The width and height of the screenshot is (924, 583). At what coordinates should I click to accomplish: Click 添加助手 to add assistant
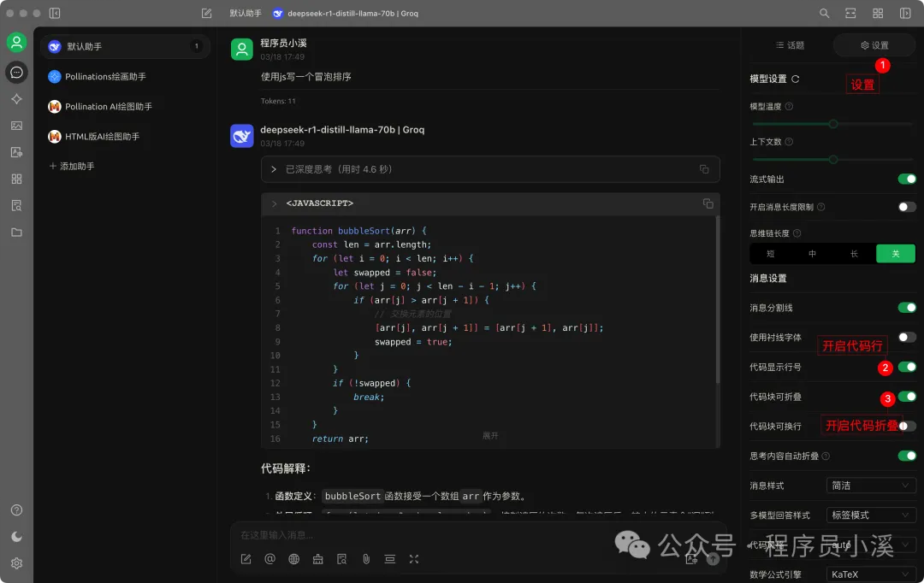coord(72,166)
